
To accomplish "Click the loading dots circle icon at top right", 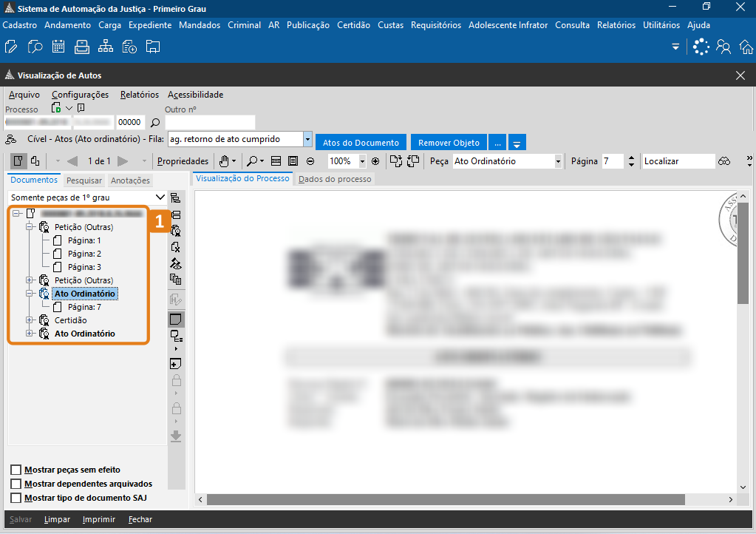I will (701, 47).
